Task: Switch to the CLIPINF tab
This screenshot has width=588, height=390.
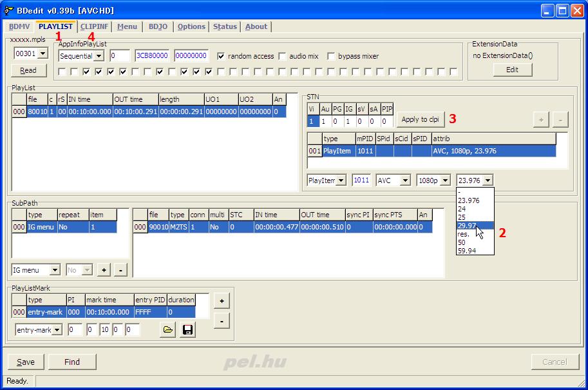Action: tap(94, 26)
